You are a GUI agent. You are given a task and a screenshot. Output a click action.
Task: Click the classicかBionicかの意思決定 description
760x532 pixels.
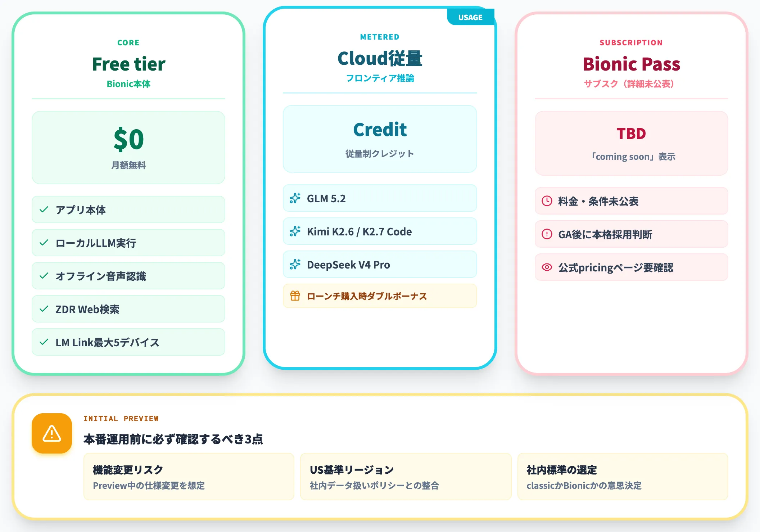tap(584, 486)
